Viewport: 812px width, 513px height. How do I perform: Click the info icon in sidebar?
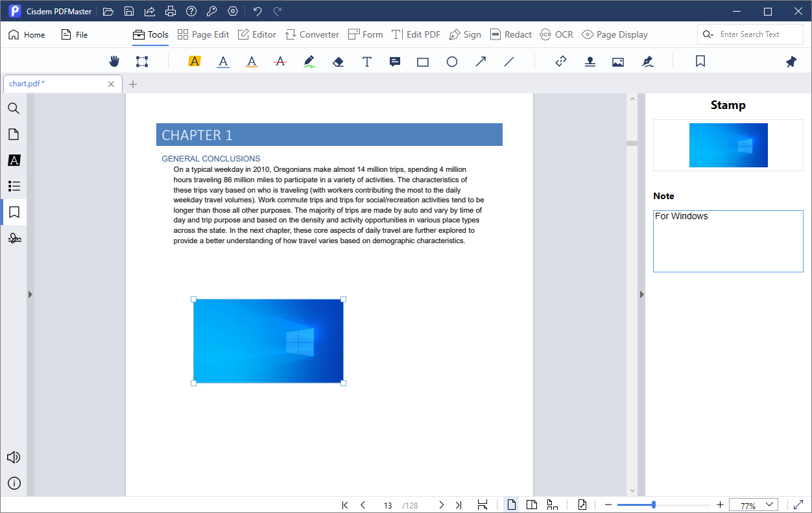(x=14, y=483)
